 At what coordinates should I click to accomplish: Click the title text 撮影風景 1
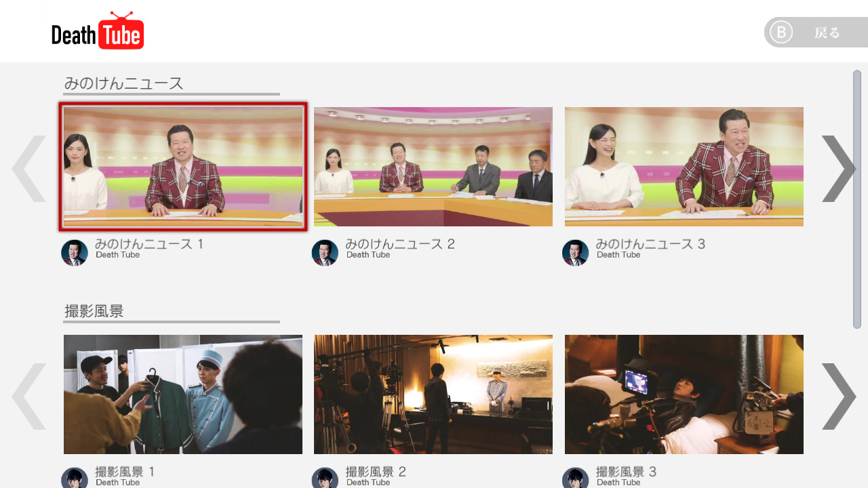[125, 472]
